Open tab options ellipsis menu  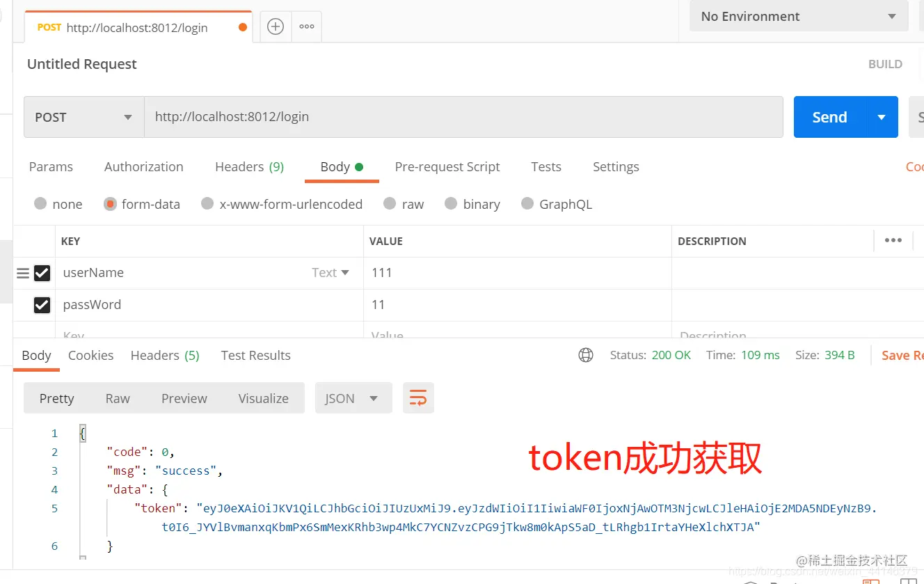307,26
